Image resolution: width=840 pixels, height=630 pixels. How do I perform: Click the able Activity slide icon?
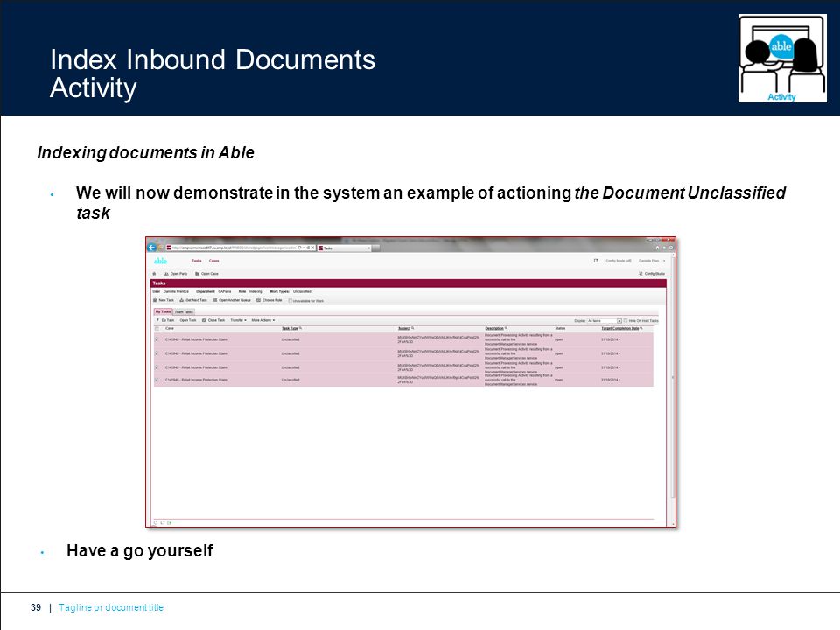pos(782,58)
